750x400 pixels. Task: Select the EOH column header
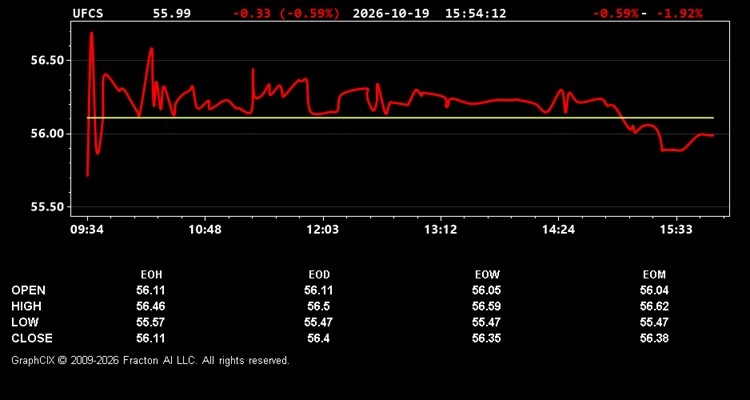[151, 275]
